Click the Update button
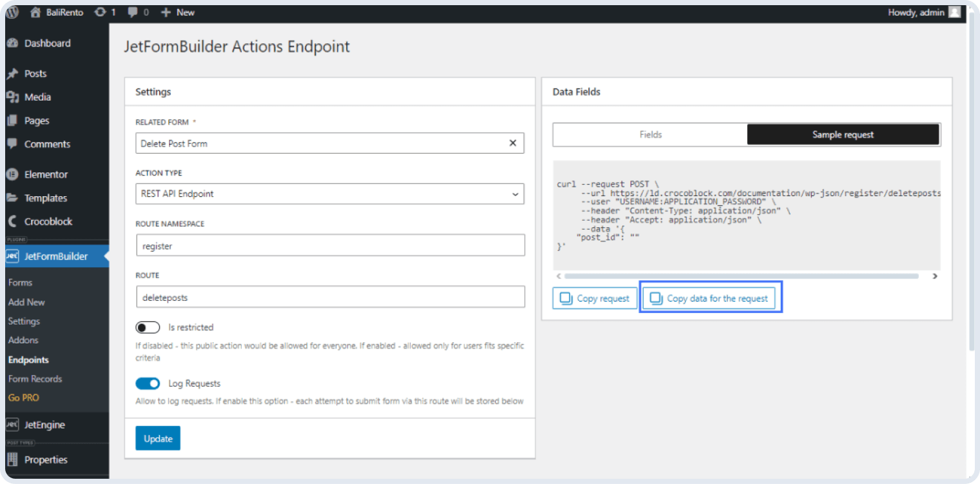This screenshot has height=484, width=980. pyautogui.click(x=157, y=438)
